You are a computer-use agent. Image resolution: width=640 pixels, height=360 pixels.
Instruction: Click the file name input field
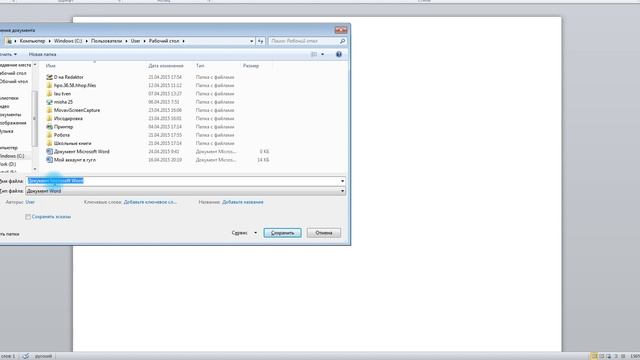click(185, 181)
